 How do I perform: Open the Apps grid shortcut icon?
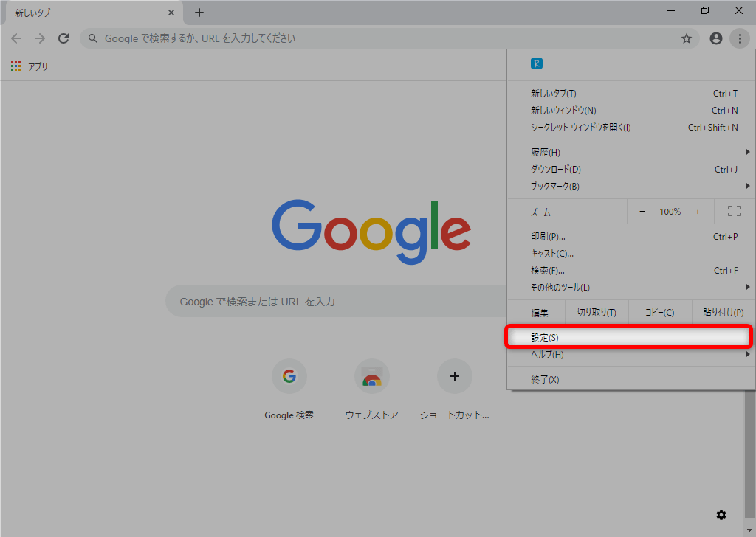[x=16, y=66]
